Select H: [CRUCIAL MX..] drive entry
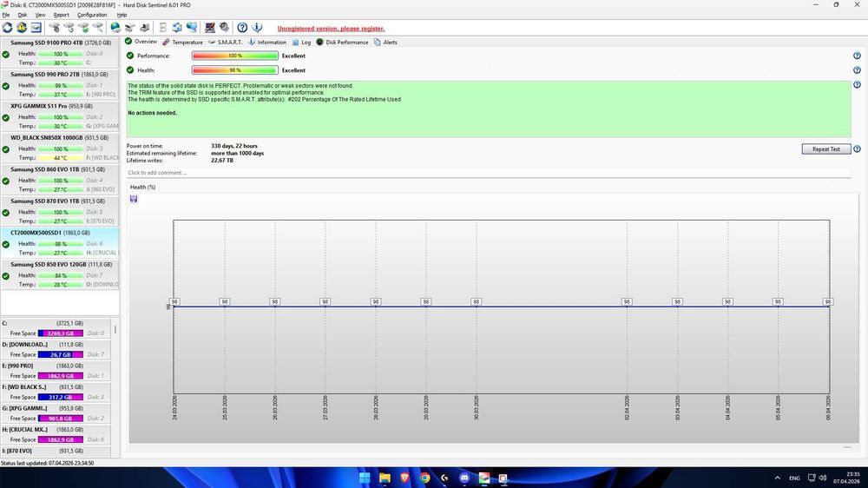 (56, 434)
